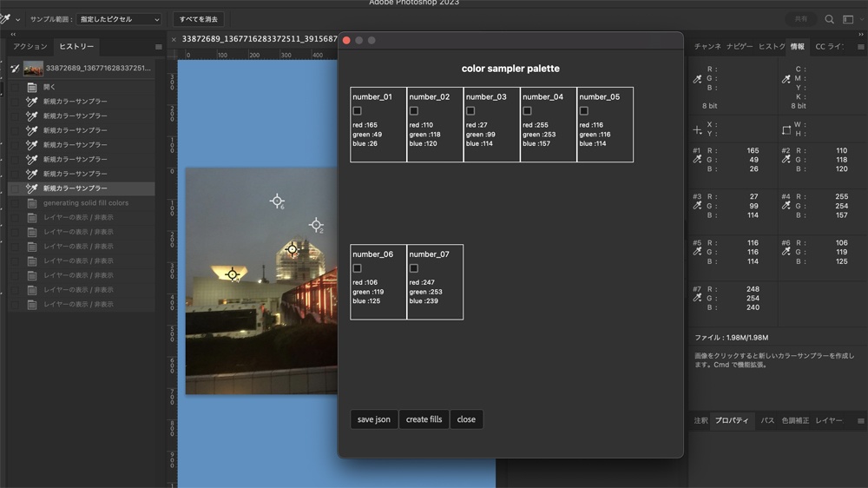The image size is (868, 488).
Task: Switch to the 注釈 tab
Action: (700, 420)
